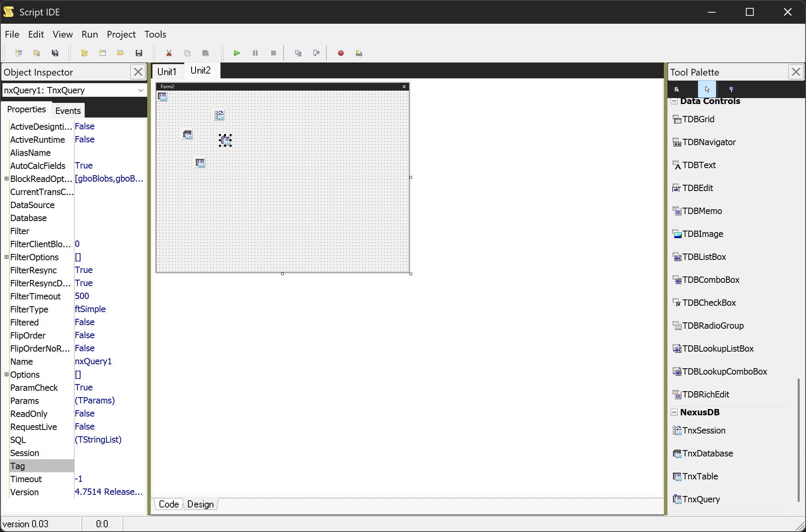Click the Step Over debugger icon
The height and width of the screenshot is (532, 806).
316,53
